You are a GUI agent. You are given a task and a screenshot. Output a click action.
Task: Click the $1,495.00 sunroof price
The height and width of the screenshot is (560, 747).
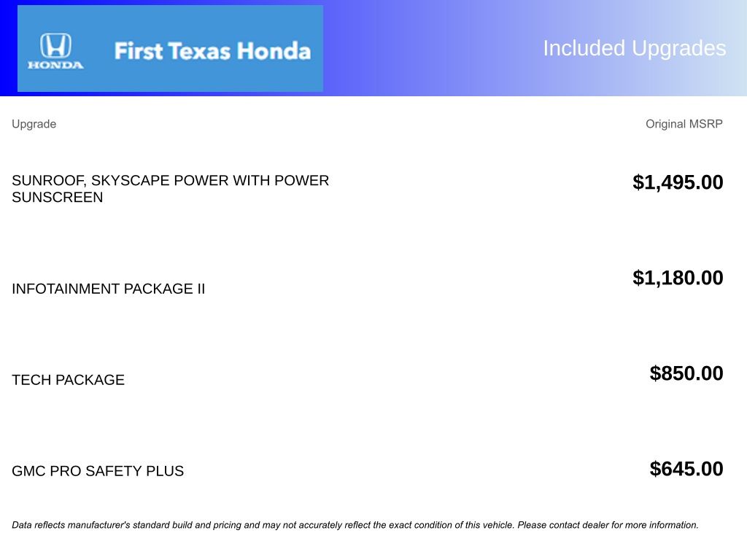(678, 182)
